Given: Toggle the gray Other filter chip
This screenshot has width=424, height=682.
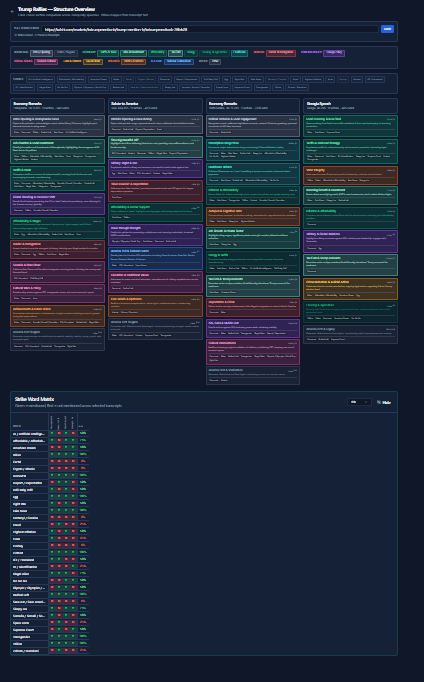Looking at the screenshot, I should point(215,62).
